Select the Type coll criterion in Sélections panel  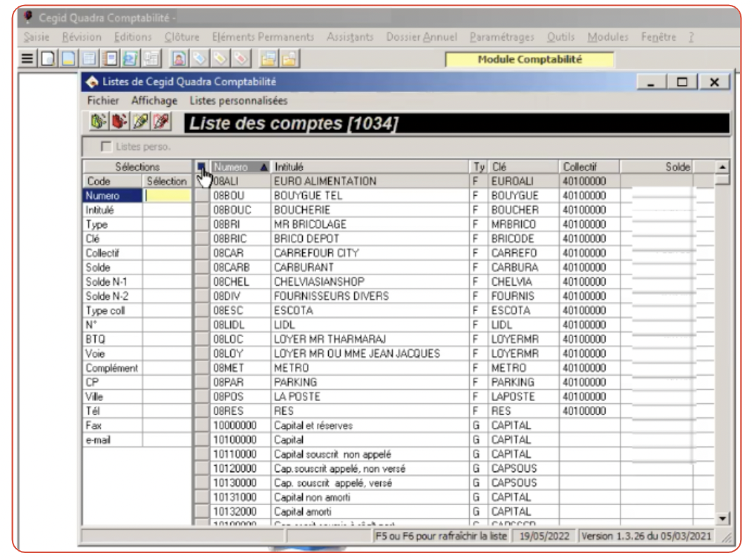[105, 310]
